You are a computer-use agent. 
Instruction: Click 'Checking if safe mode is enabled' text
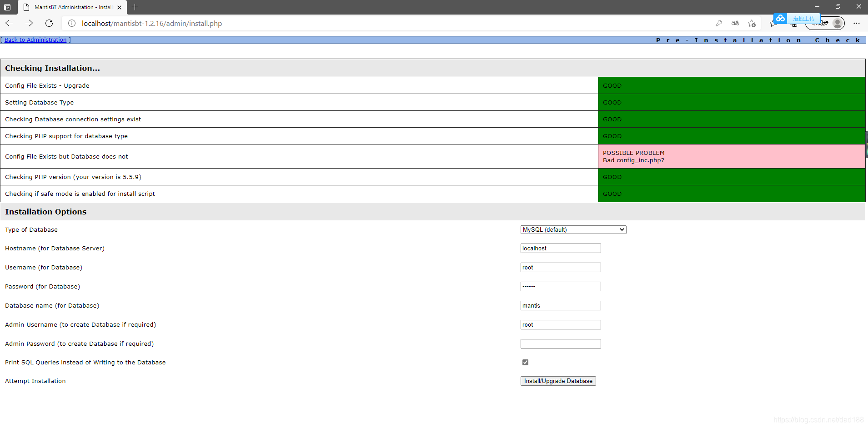(80, 194)
